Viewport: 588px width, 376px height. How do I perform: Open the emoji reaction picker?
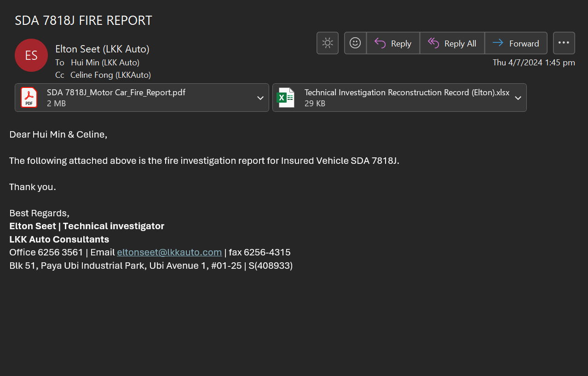coord(355,43)
